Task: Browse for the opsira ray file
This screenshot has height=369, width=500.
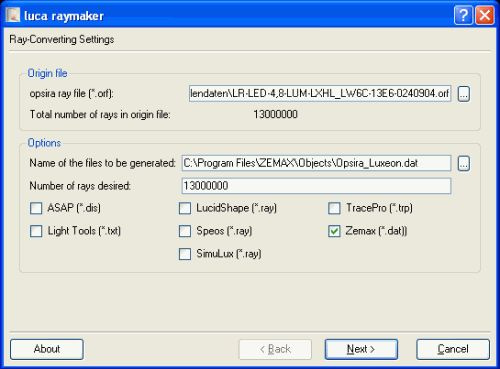Action: (x=464, y=94)
